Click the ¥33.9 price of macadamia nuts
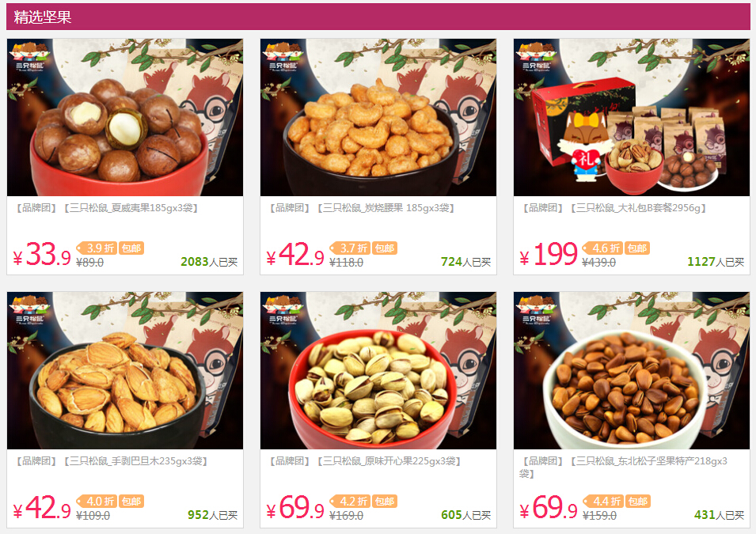Viewport: 756px width, 534px height. coord(42,255)
